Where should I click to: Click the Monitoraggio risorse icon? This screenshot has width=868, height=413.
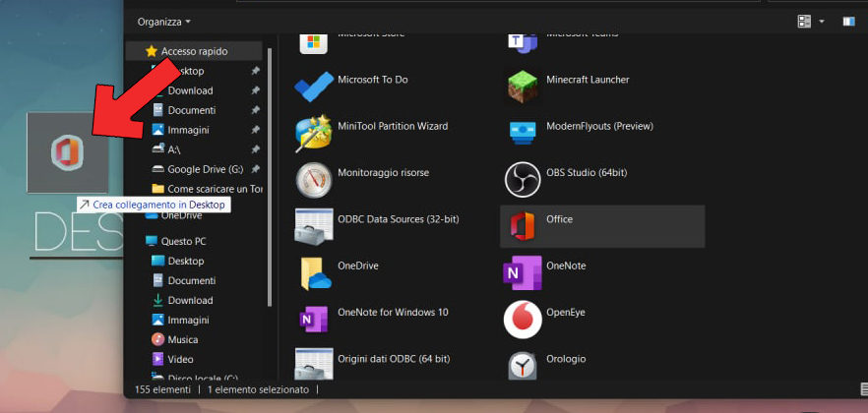[x=315, y=179]
